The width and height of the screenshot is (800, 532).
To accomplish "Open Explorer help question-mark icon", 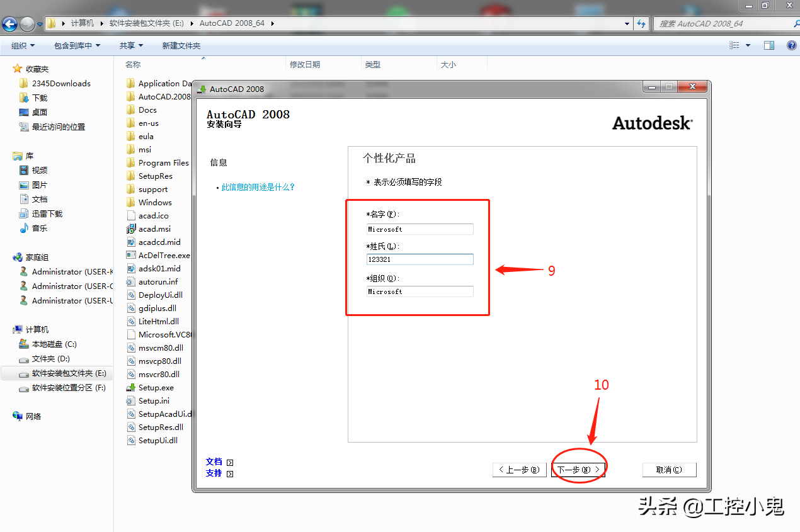I will click(792, 45).
